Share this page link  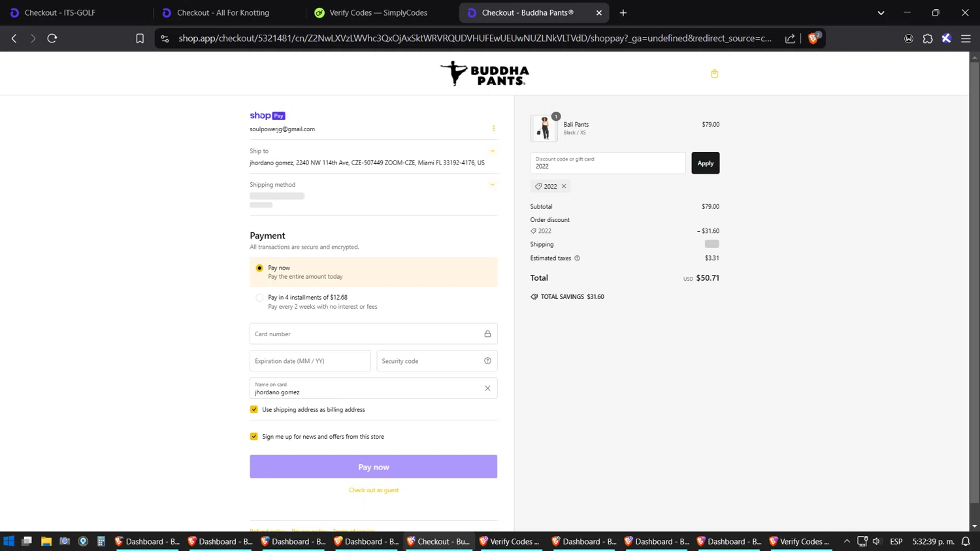point(790,39)
